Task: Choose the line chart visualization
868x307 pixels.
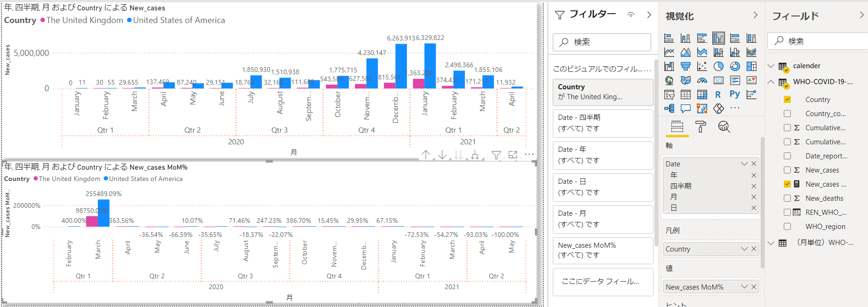Action: point(669,52)
